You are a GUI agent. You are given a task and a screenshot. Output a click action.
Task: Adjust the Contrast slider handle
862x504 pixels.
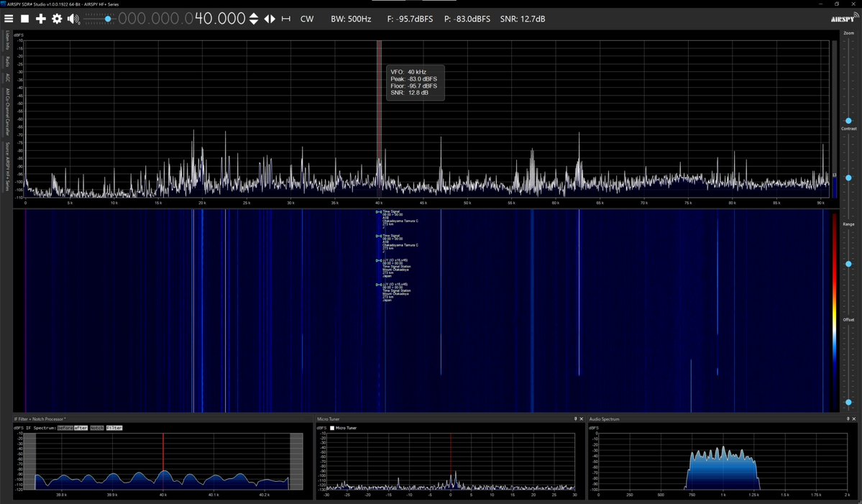[848, 178]
